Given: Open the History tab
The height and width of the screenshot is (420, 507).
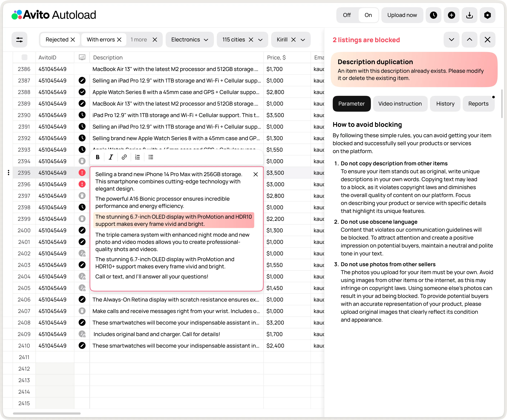Looking at the screenshot, I should point(445,104).
